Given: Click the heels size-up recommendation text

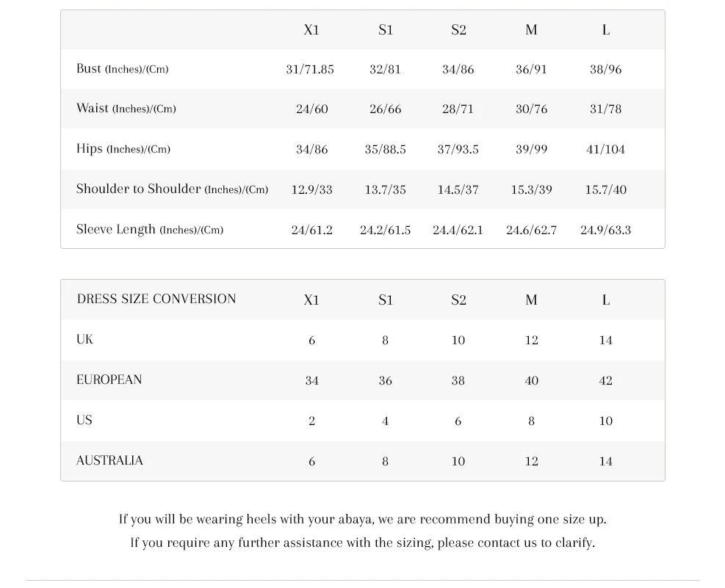Looking at the screenshot, I should point(362,520).
